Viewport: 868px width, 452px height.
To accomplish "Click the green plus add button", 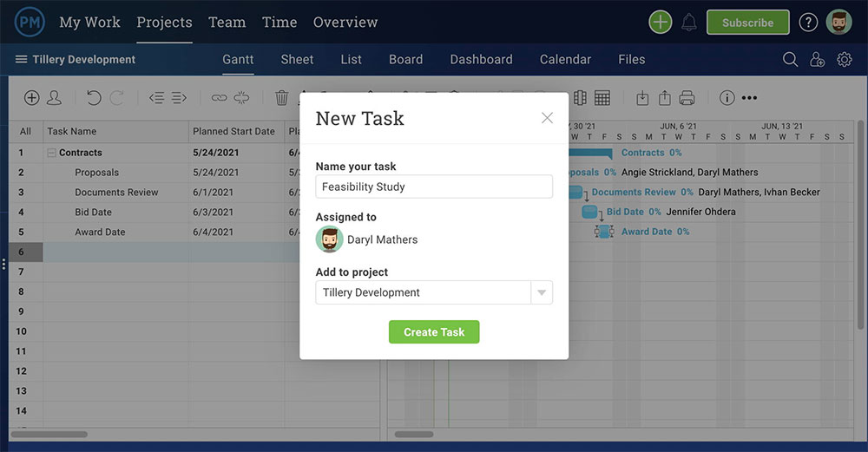I will pyautogui.click(x=660, y=23).
